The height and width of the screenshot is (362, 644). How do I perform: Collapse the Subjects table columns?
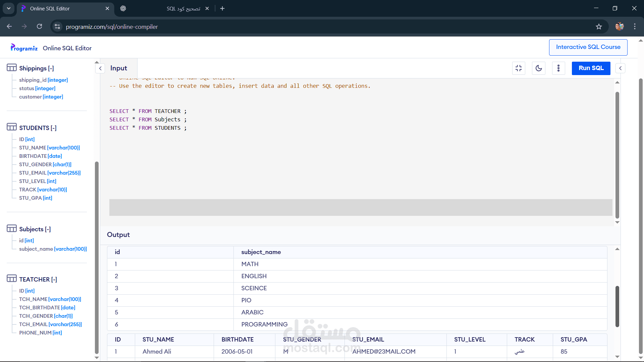[48, 229]
